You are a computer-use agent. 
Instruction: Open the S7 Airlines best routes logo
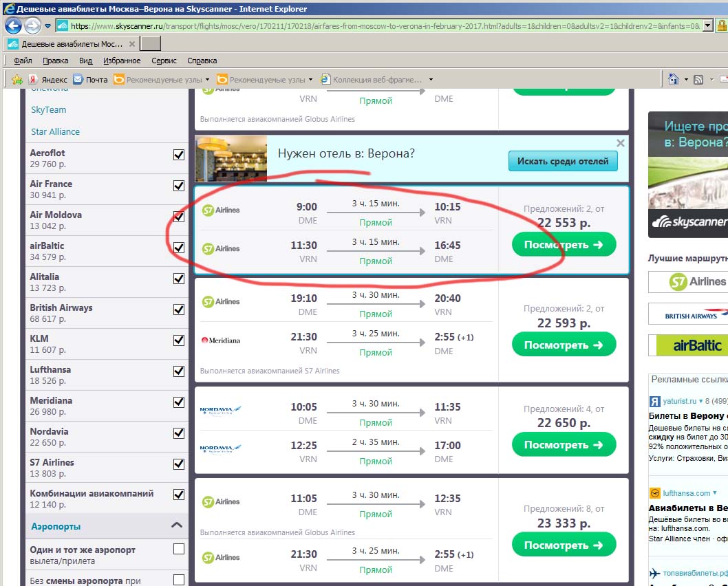pos(688,281)
